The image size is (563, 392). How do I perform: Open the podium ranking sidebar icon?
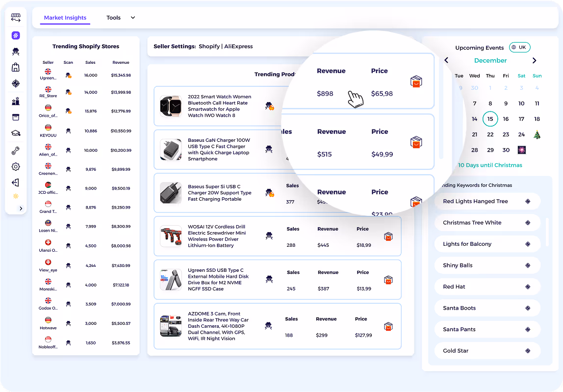(16, 102)
